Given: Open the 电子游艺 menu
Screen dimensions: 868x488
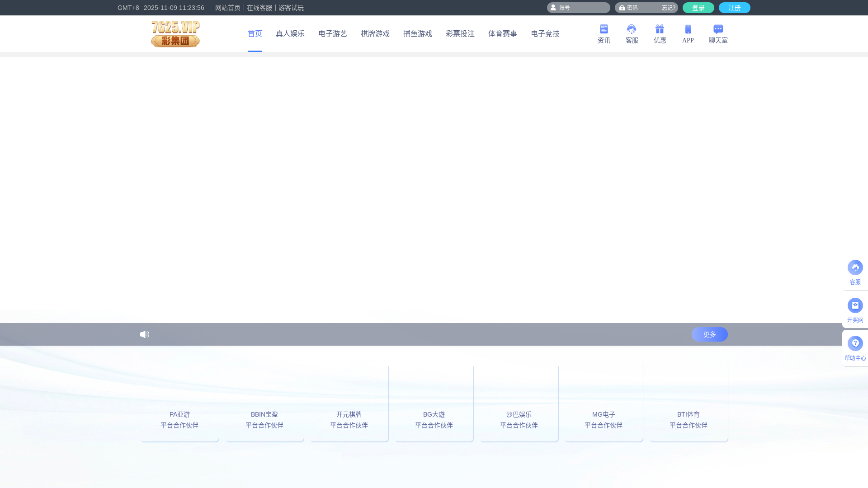Looking at the screenshot, I should (333, 34).
